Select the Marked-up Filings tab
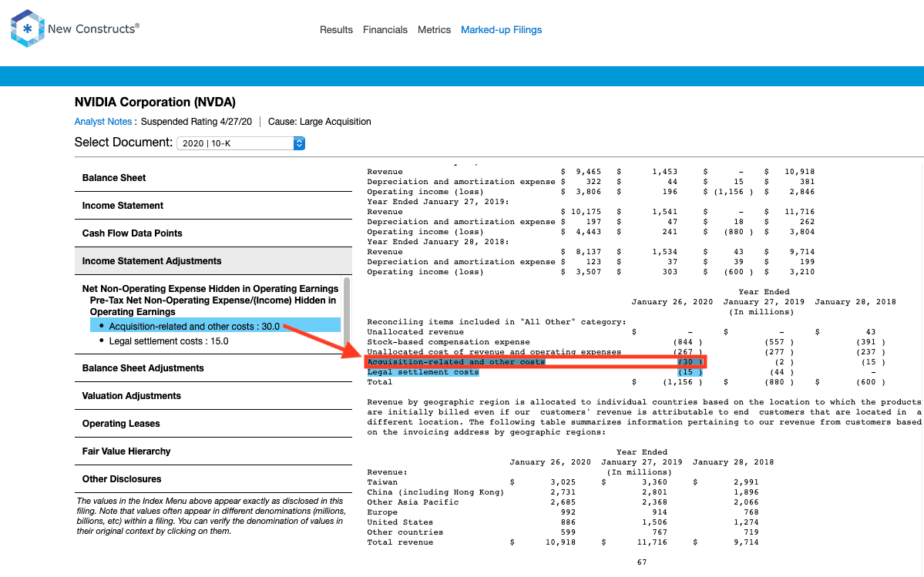 click(501, 30)
